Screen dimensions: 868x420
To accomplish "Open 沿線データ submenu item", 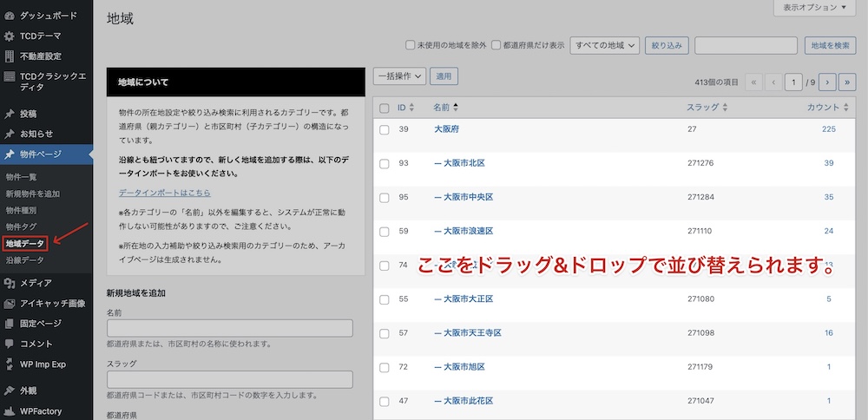I will click(25, 260).
